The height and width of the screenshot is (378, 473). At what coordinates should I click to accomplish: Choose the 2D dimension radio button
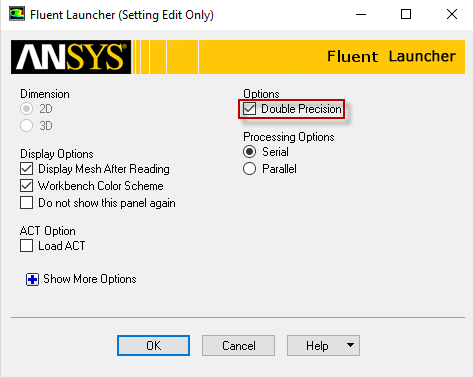26,109
